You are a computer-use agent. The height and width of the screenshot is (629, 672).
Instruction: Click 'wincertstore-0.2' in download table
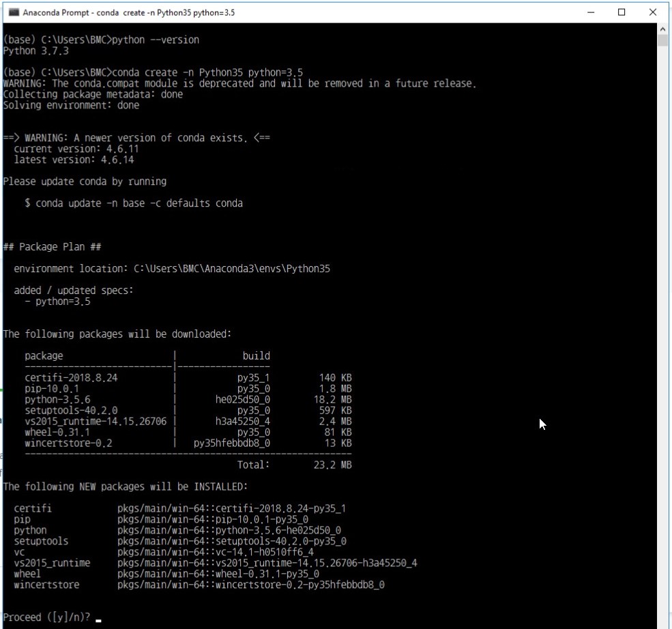click(69, 443)
